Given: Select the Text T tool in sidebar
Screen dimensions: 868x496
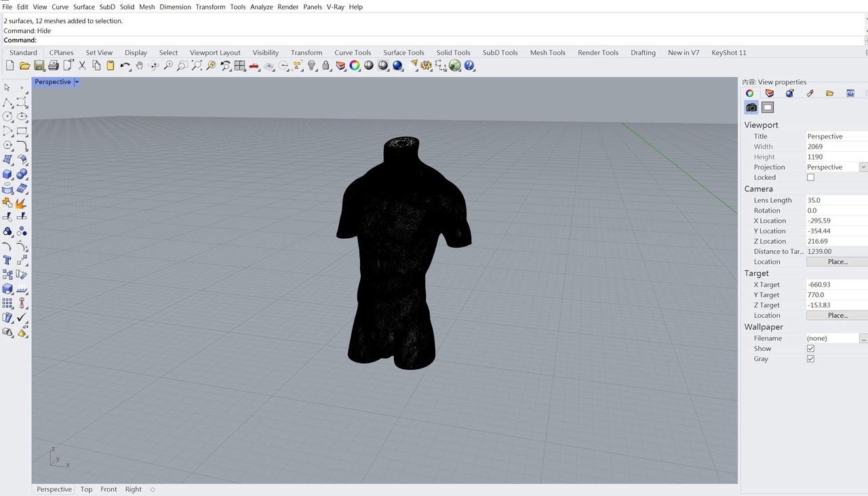Looking at the screenshot, I should pos(7,261).
